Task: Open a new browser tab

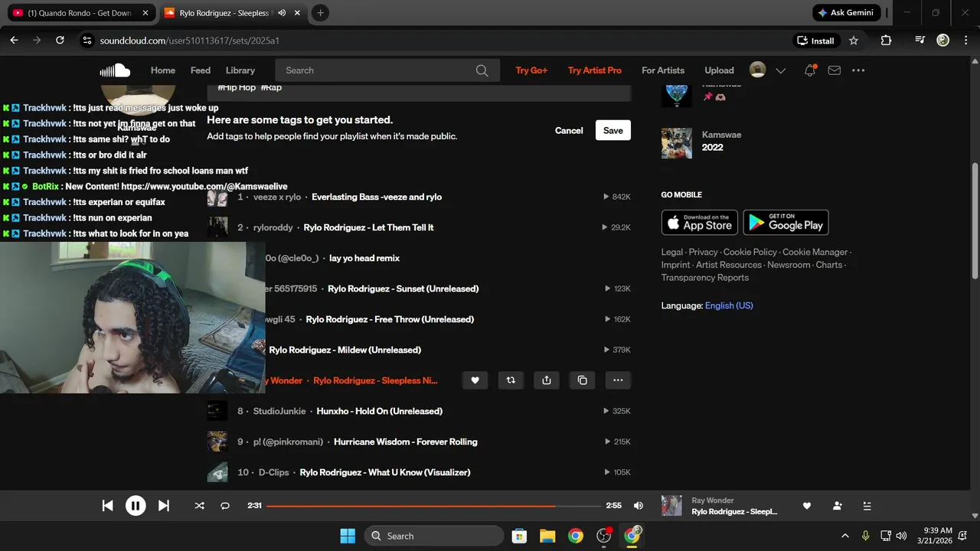Action: [x=320, y=13]
